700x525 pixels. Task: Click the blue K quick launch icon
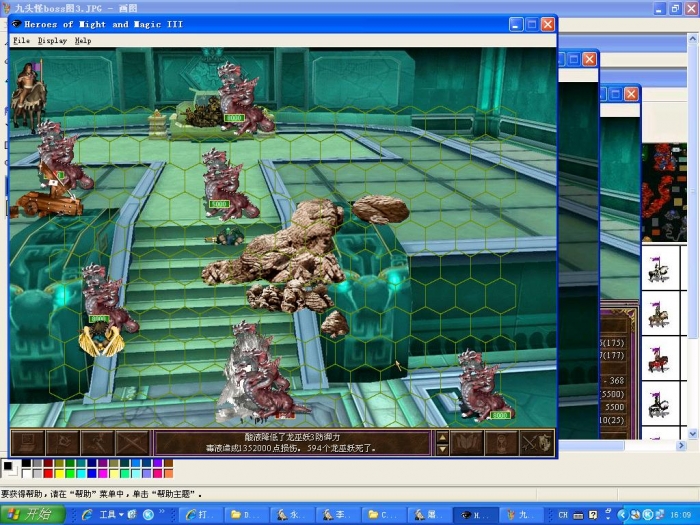[148, 515]
